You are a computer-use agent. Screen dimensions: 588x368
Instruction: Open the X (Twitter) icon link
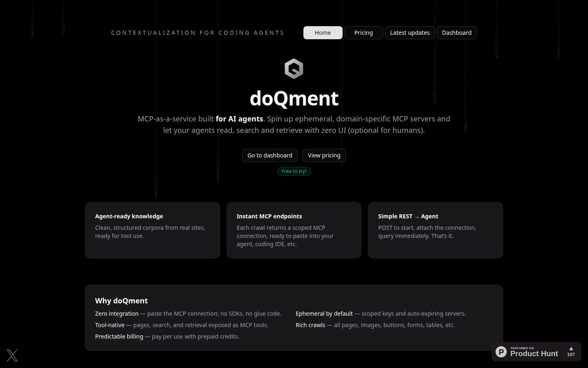[x=12, y=355]
